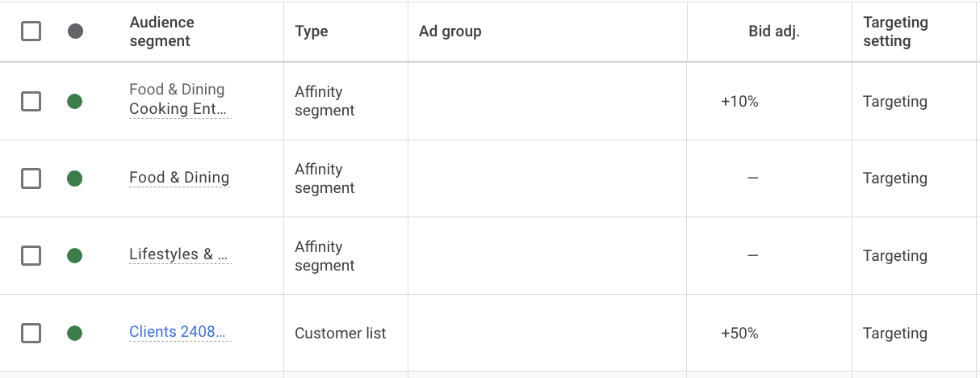Select the Food & Dining row checkbox
980x378 pixels.
[31, 178]
